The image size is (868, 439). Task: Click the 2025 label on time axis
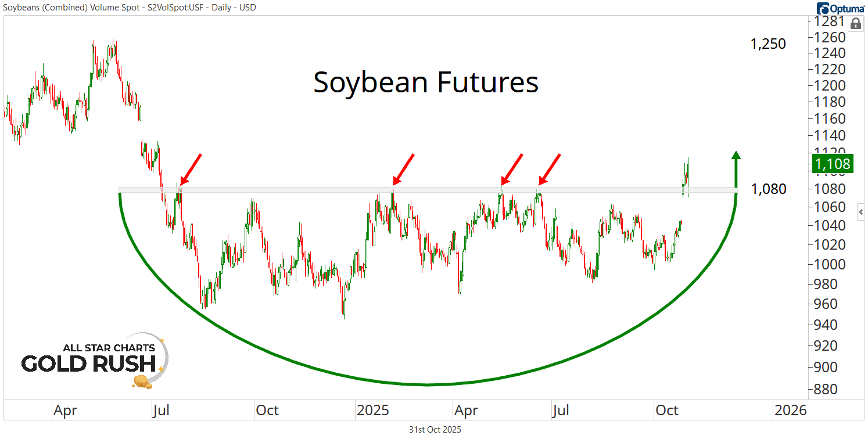pos(372,411)
